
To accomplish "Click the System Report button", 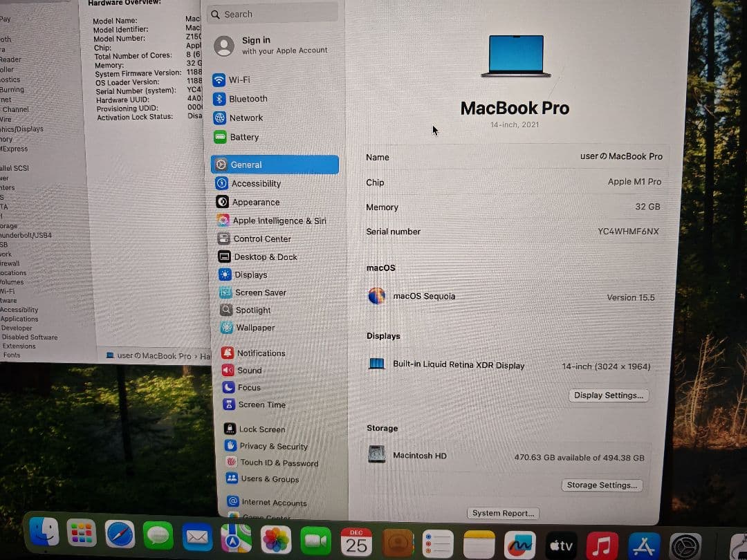I will pos(502,513).
